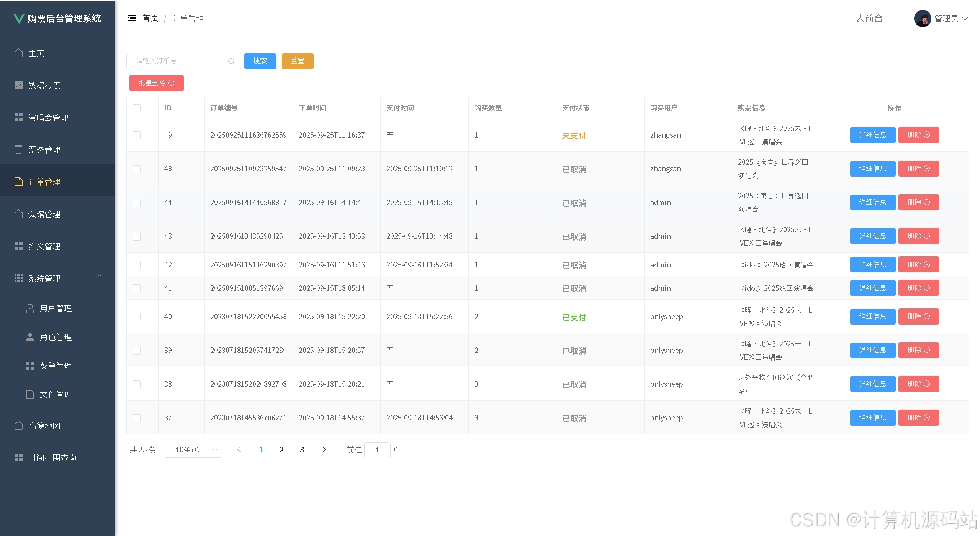Click the ticket icon beside 票务管理
980x536 pixels.
tap(18, 149)
